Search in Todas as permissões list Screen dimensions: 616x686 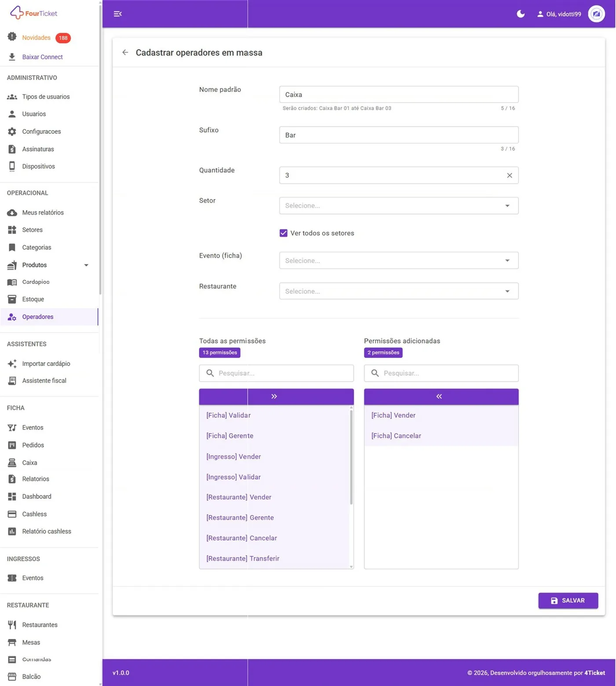pos(276,373)
